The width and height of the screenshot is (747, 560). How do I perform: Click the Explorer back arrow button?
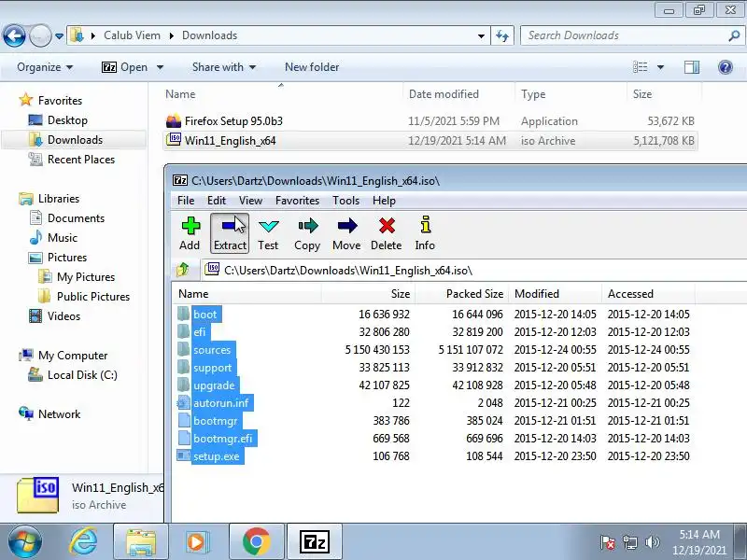[14, 35]
